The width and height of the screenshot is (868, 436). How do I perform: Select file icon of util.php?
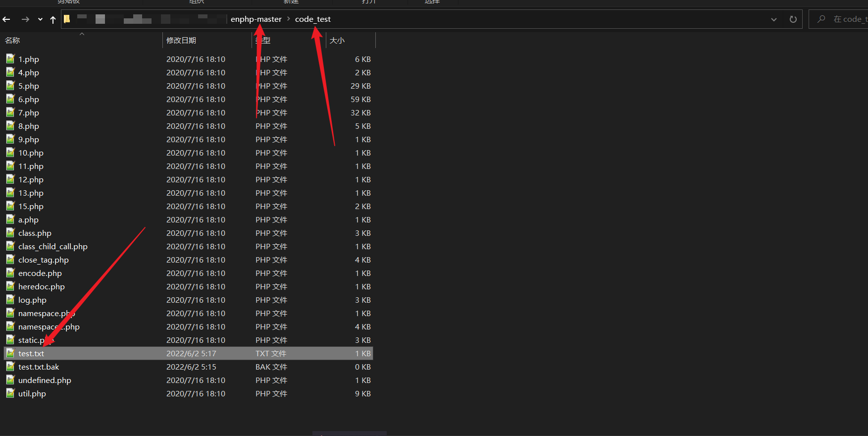pos(10,393)
